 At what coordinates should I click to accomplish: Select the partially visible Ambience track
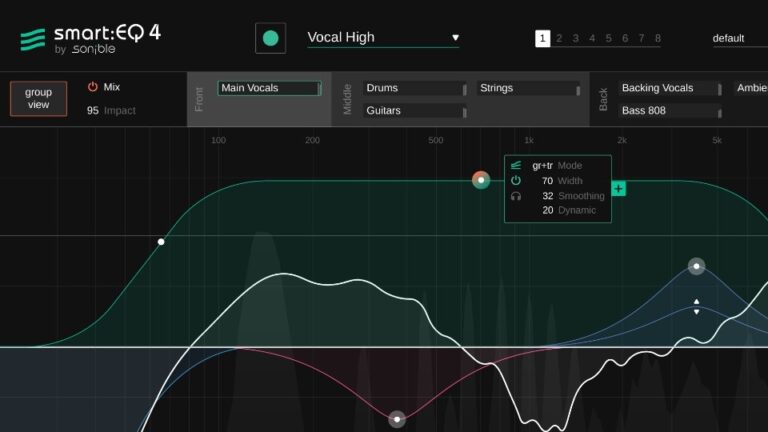click(751, 88)
